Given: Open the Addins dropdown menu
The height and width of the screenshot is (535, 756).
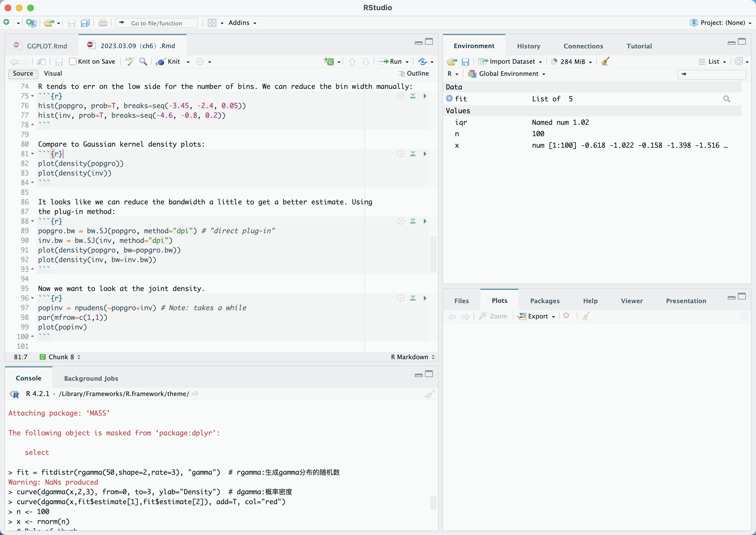Looking at the screenshot, I should 242,23.
